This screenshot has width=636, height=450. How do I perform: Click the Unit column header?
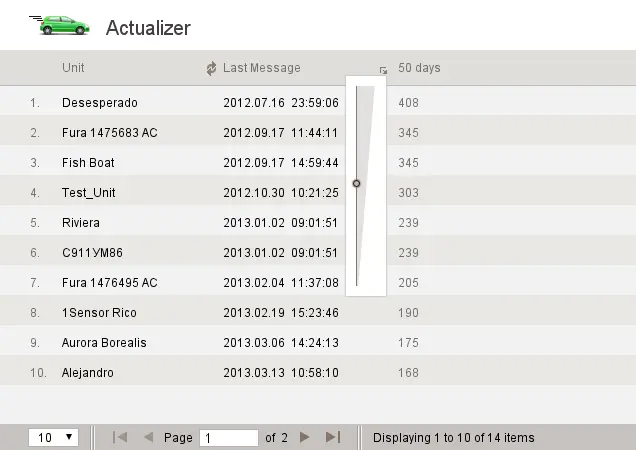tap(73, 67)
